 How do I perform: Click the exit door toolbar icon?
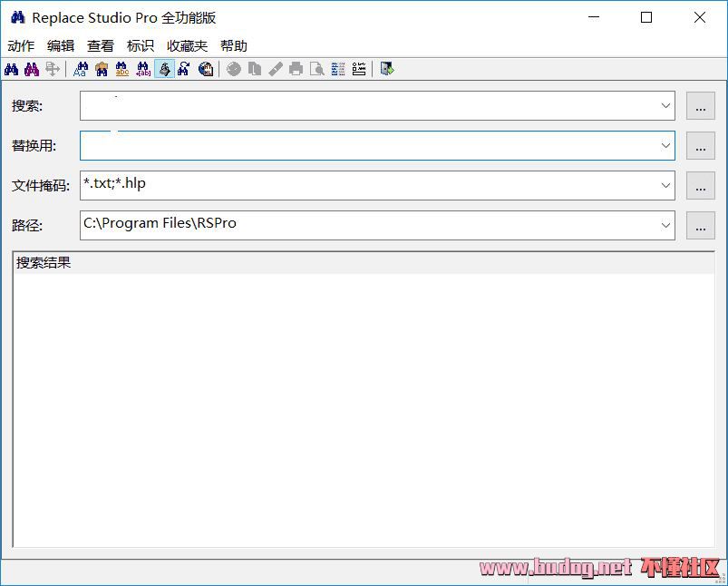click(x=387, y=69)
